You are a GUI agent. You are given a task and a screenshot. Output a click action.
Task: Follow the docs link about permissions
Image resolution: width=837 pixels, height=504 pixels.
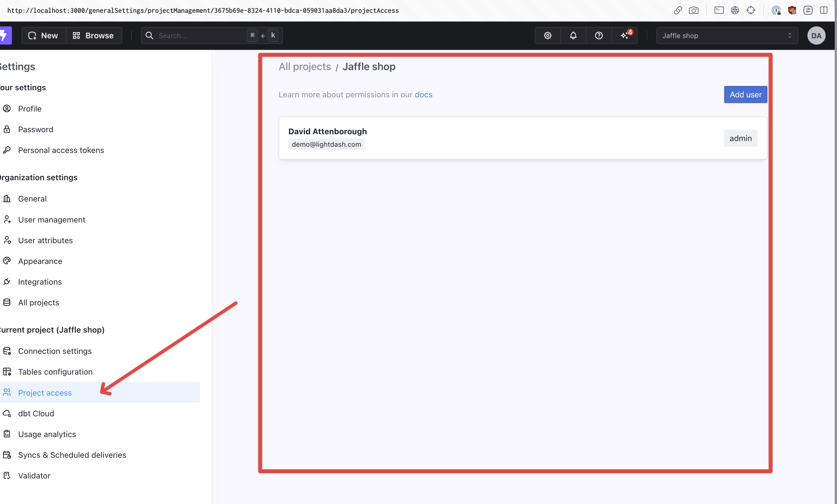click(x=424, y=95)
